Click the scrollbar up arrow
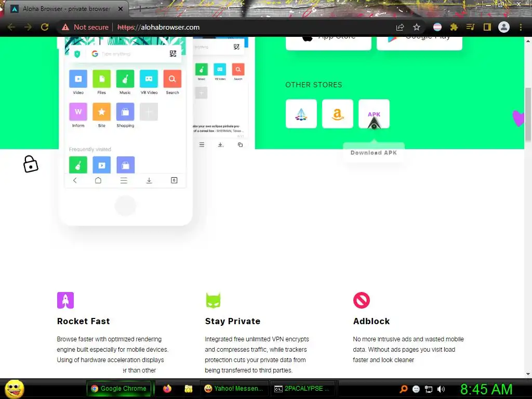532x399 pixels. click(x=528, y=41)
